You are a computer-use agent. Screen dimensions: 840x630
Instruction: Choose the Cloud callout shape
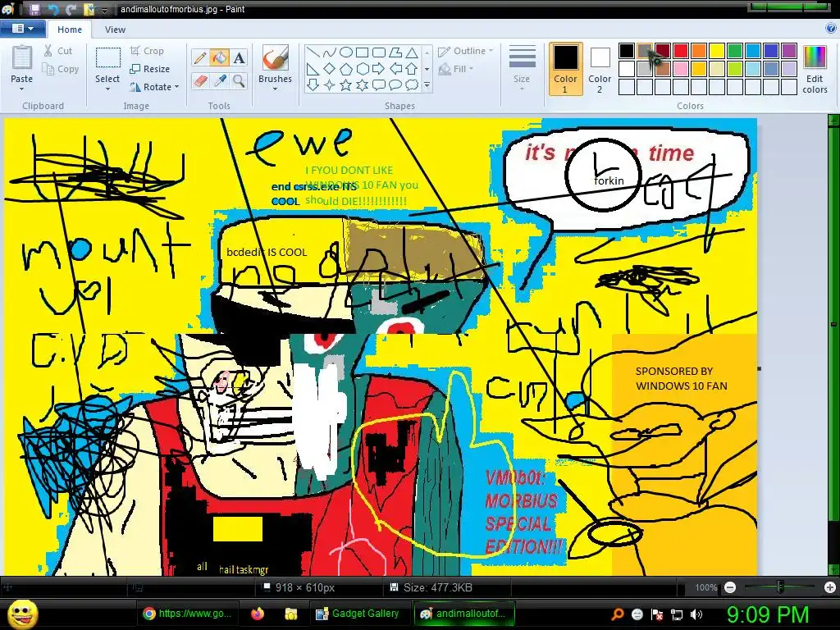tap(412, 84)
